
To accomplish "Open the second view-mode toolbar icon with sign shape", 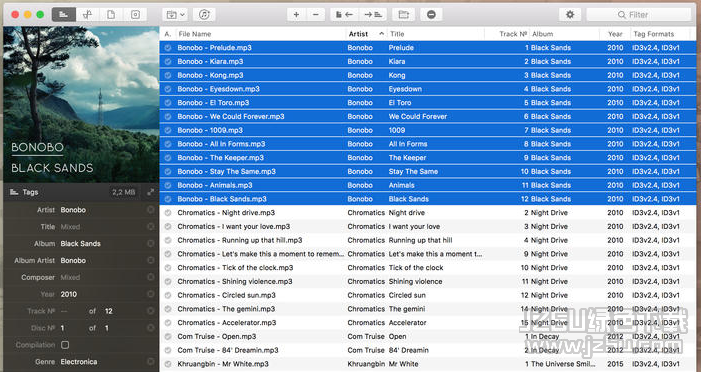I will (x=87, y=15).
